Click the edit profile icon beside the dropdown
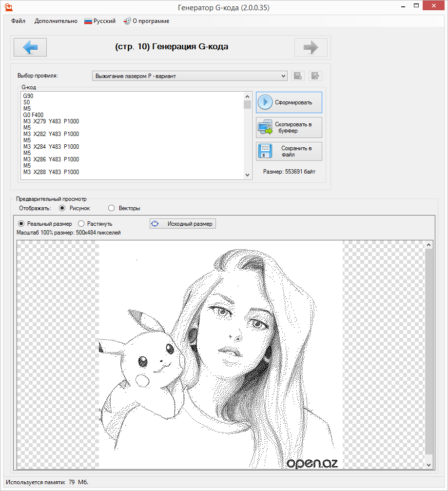The image size is (448, 491). coord(315,76)
